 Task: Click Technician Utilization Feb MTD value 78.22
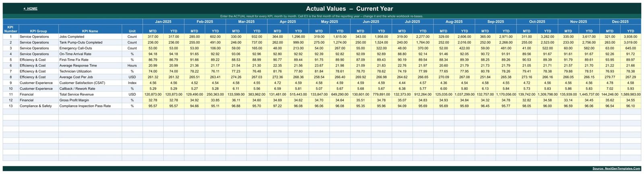(x=194, y=71)
